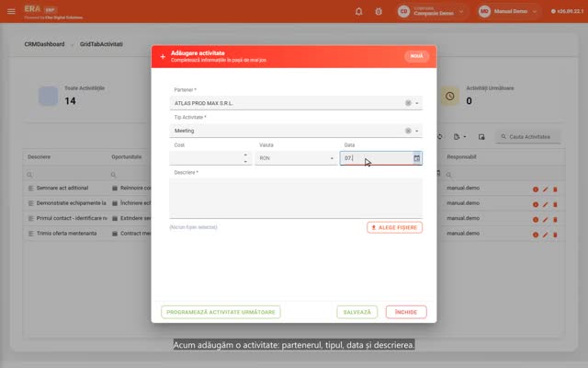Open the Valuta RON dropdown
Viewport: 588px width, 368px height.
click(296, 158)
